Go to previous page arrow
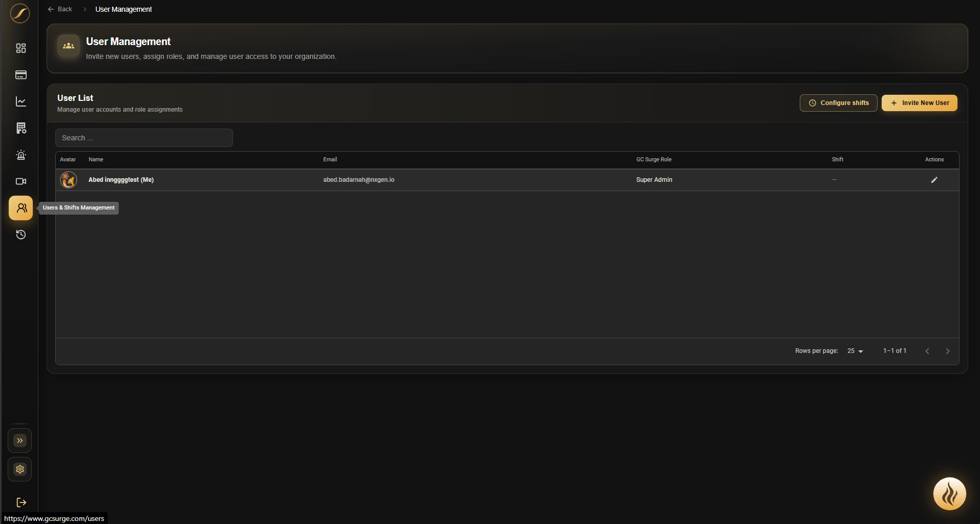 coord(927,351)
